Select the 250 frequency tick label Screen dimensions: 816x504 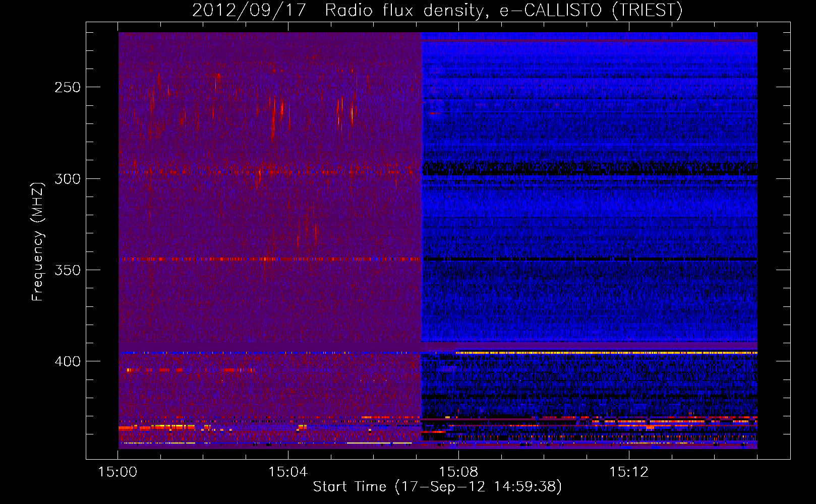(68, 87)
